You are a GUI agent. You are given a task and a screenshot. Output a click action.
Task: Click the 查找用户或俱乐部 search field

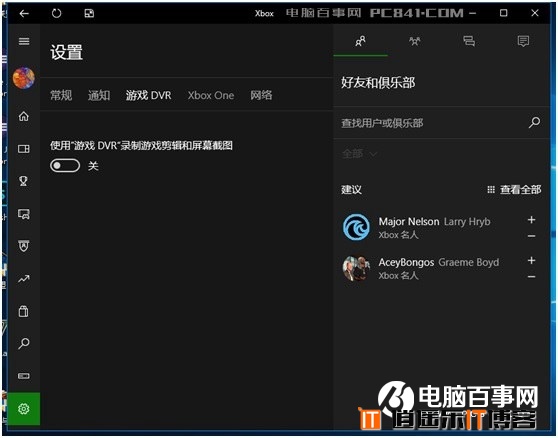pos(442,123)
